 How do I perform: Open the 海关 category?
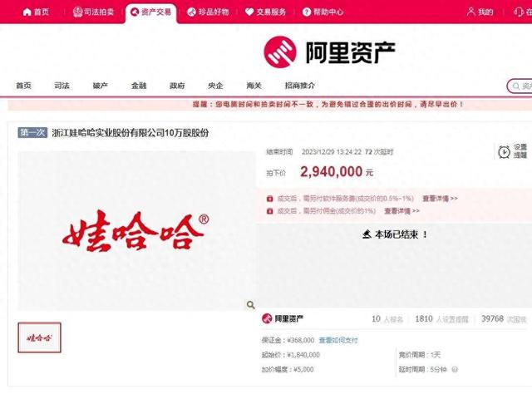(x=254, y=86)
